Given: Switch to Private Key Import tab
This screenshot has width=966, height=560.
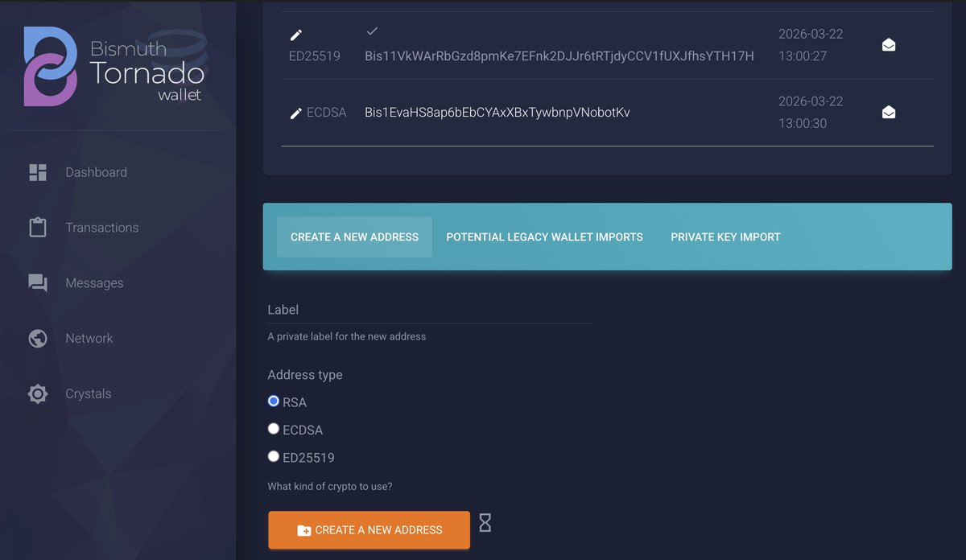Looking at the screenshot, I should pos(725,237).
